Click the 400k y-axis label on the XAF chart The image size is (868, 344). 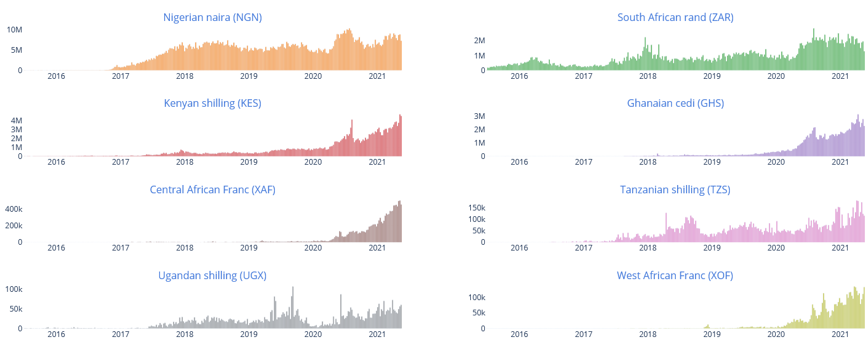click(13, 209)
